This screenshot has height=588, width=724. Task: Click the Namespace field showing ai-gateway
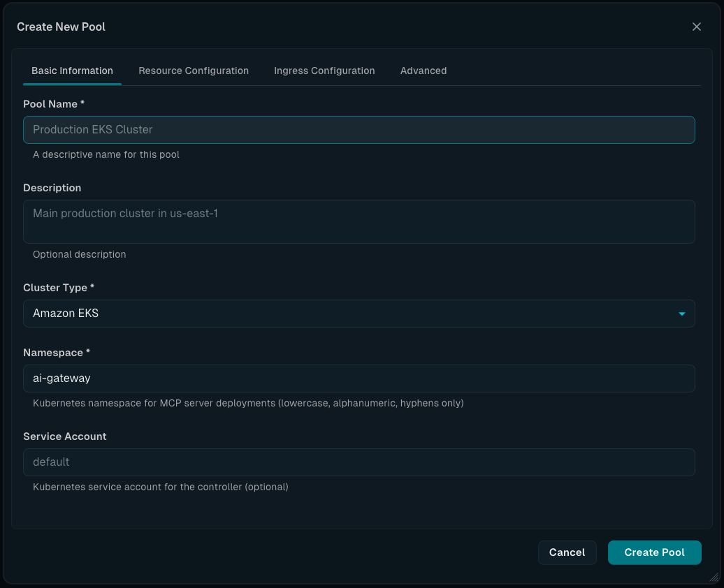(x=359, y=378)
